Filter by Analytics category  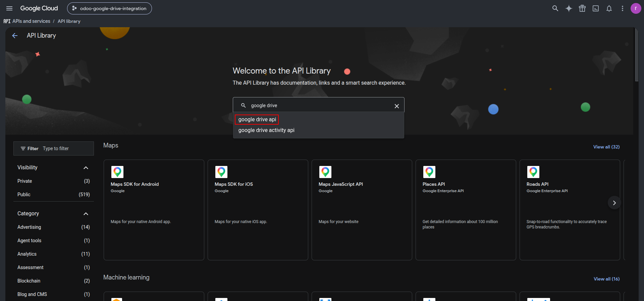[54, 254]
